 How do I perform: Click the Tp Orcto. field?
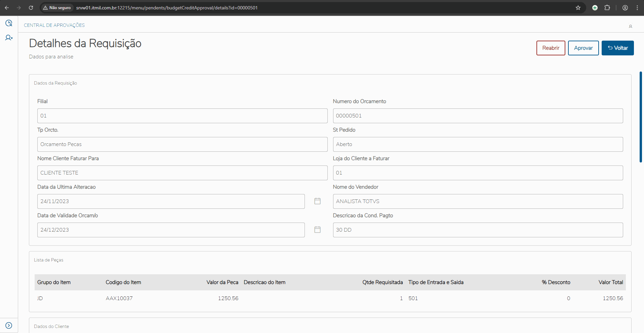pyautogui.click(x=182, y=144)
